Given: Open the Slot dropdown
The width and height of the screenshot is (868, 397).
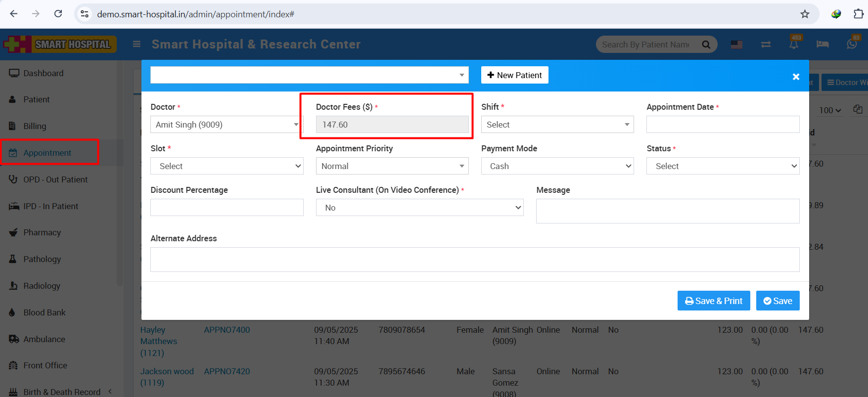Looking at the screenshot, I should [227, 166].
